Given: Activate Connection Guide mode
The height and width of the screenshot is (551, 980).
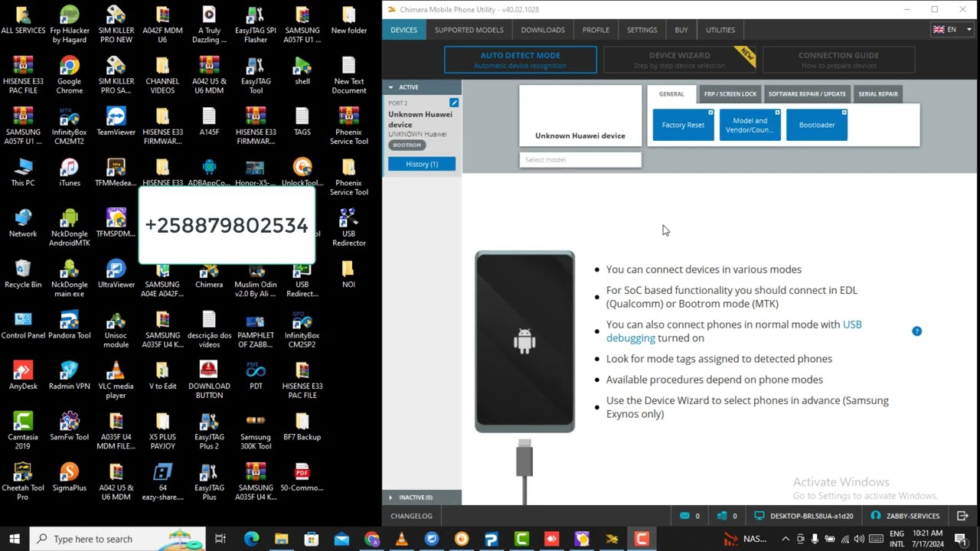Looking at the screenshot, I should pyautogui.click(x=838, y=60).
